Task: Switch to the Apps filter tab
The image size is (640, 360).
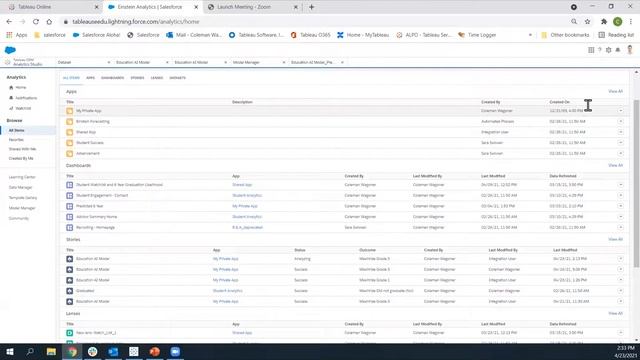Action: 91,78
